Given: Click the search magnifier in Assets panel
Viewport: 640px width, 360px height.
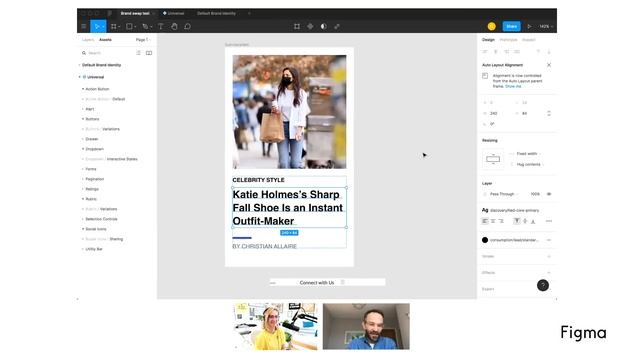Looking at the screenshot, I should (x=84, y=53).
